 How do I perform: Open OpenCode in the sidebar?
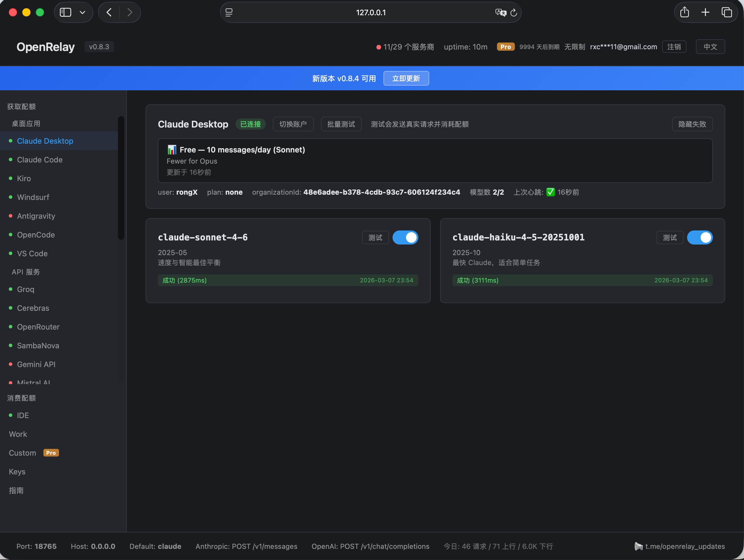pos(59,235)
